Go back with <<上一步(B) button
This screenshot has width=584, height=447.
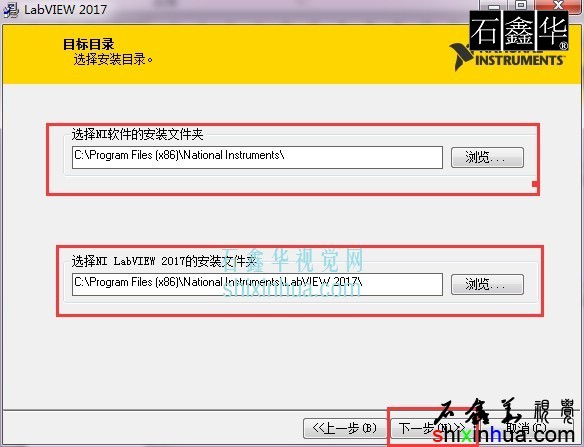tap(345, 428)
